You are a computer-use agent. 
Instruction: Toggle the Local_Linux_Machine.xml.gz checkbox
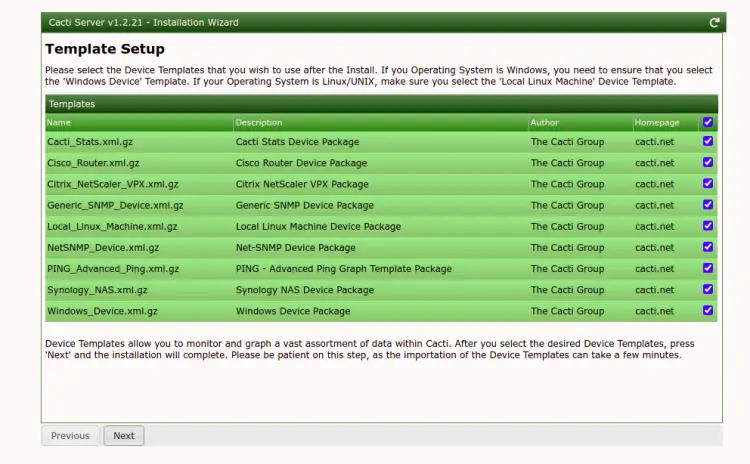coord(708,225)
